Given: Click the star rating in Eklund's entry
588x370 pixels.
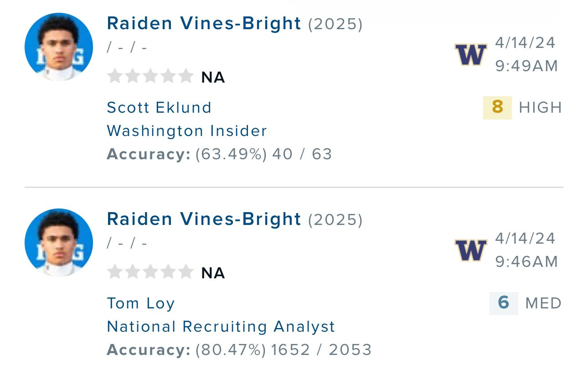Looking at the screenshot, I should (x=150, y=77).
